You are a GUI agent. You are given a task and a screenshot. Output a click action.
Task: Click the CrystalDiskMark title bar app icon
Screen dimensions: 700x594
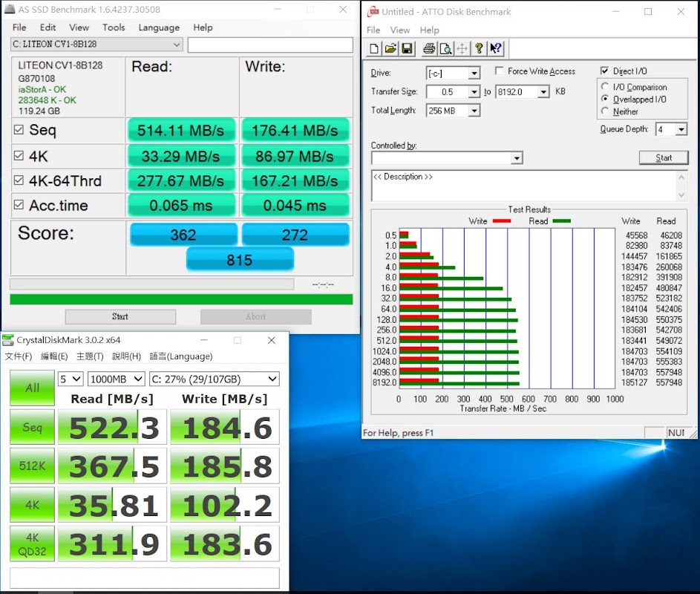click(x=7, y=340)
